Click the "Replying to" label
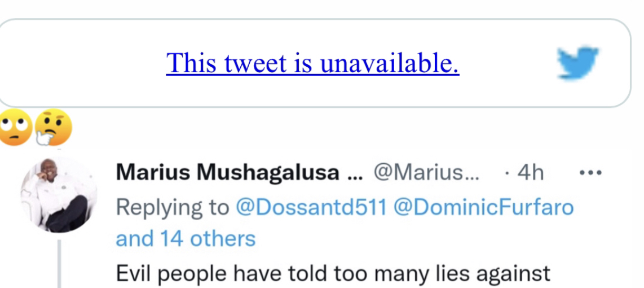This screenshot has height=288, width=644. tap(172, 207)
